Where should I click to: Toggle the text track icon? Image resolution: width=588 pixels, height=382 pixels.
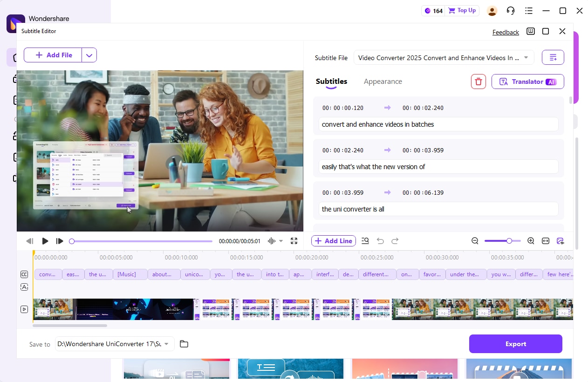24,287
